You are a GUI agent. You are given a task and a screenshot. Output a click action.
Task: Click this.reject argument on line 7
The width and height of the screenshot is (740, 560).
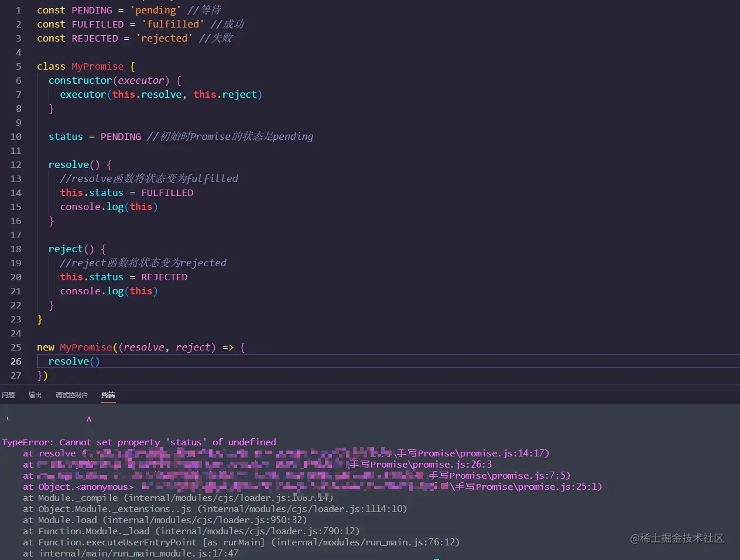click(225, 94)
